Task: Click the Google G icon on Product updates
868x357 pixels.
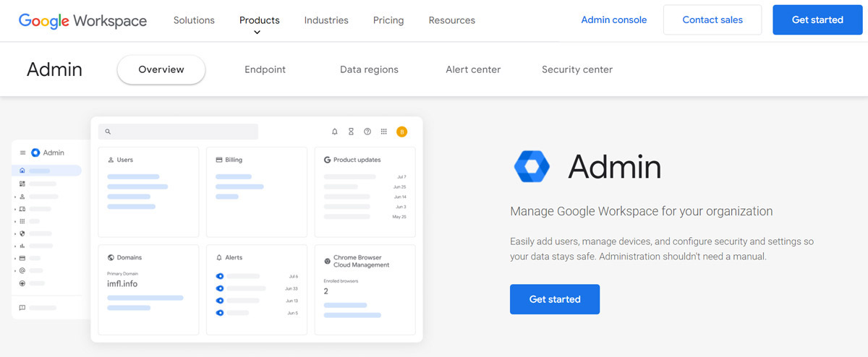Action: tap(328, 160)
